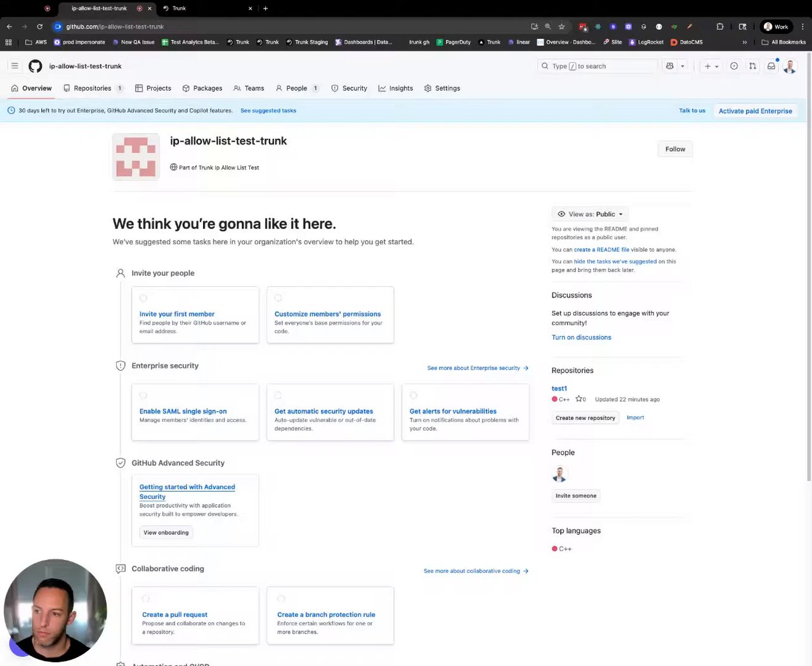
Task: Switch to the Trunk browser tab
Action: tap(206, 8)
